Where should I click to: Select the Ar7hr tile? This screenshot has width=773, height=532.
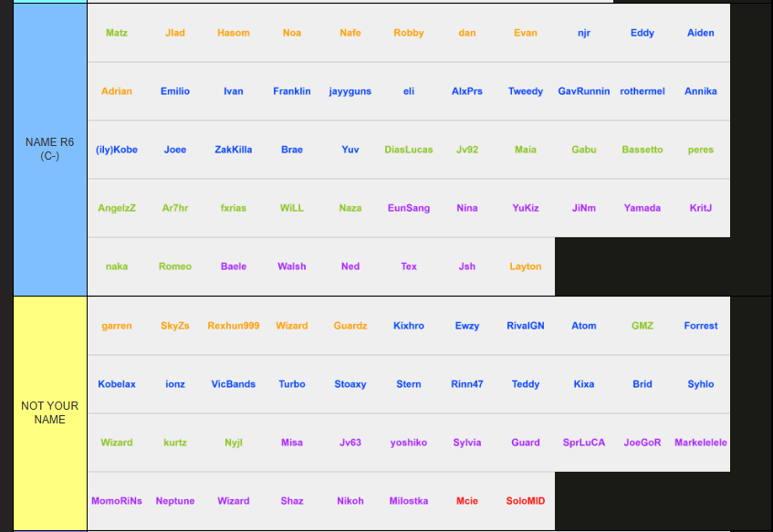coord(175,208)
